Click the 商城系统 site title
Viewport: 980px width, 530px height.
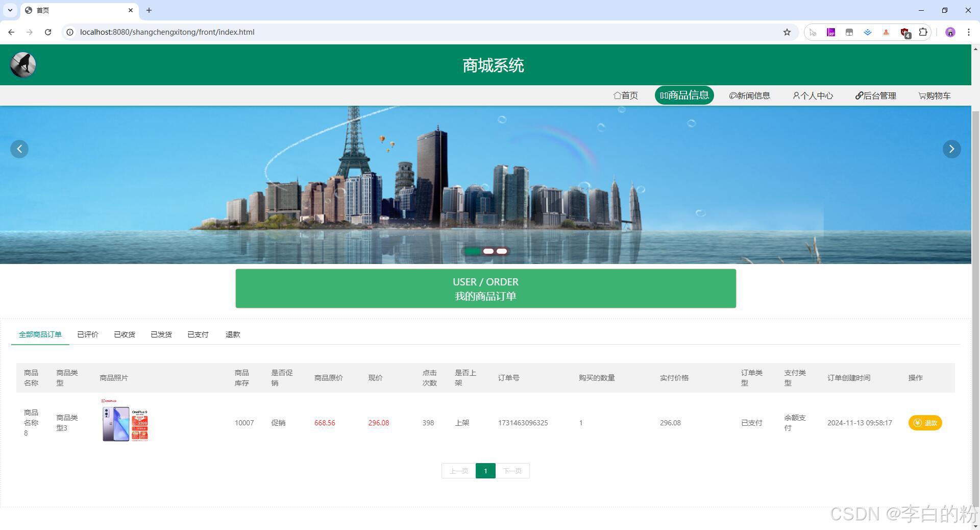(493, 65)
